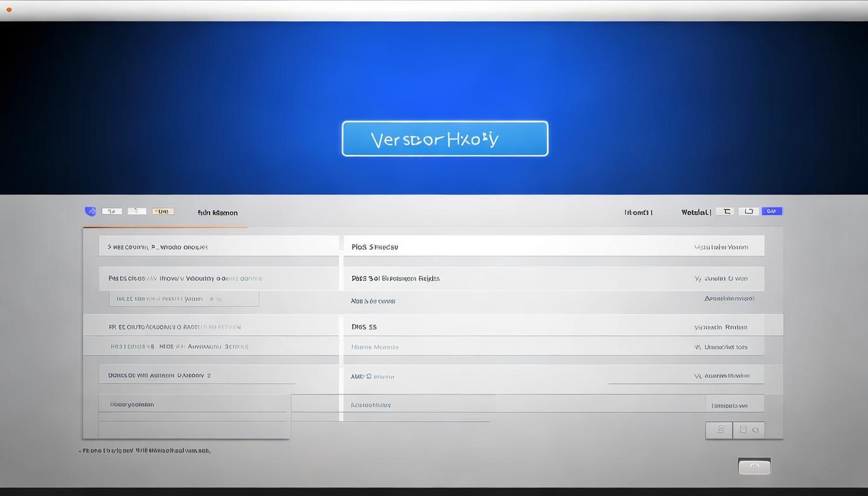Select the tab label beside the beige button
This screenshot has height=496, width=868.
218,212
